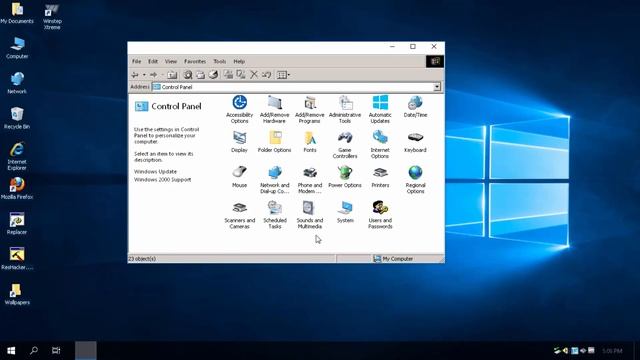The height and width of the screenshot is (360, 640).
Task: Follow the Windows 2000 Support link
Action: pyautogui.click(x=162, y=180)
